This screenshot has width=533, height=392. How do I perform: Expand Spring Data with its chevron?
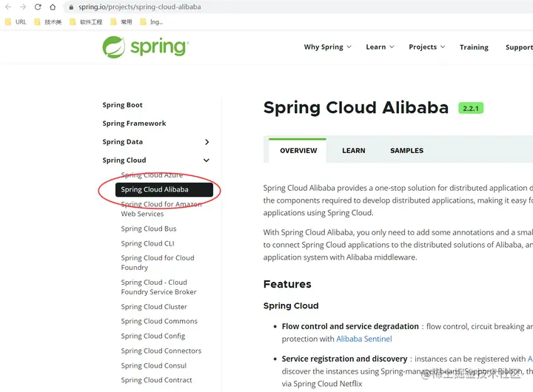tap(207, 142)
